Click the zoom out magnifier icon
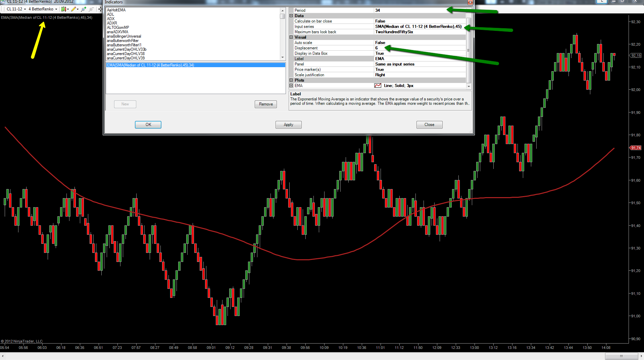644x360 pixels. tap(91, 9)
